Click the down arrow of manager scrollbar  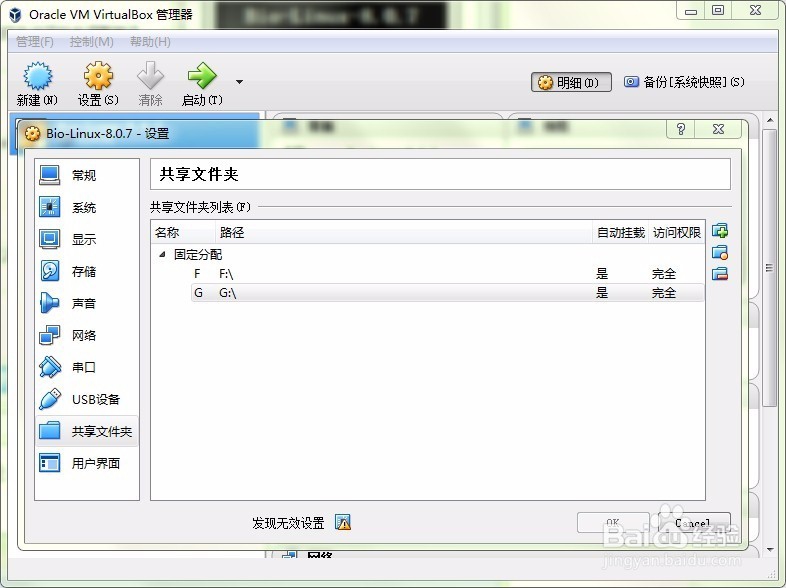tap(770, 550)
